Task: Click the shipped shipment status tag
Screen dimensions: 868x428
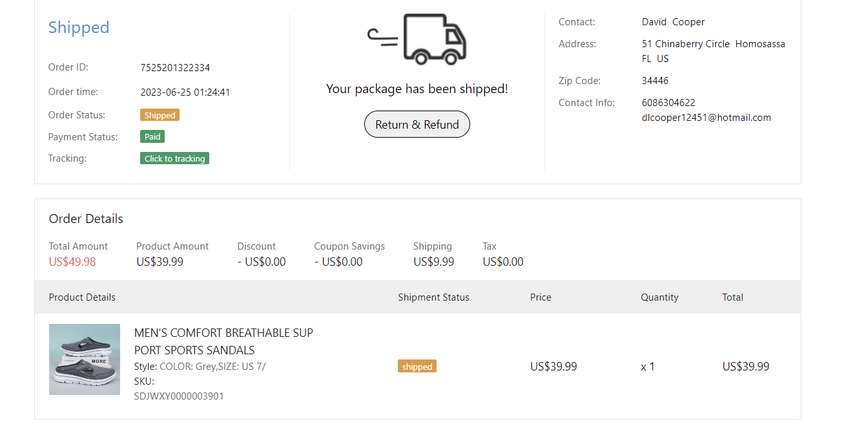Action: [417, 367]
